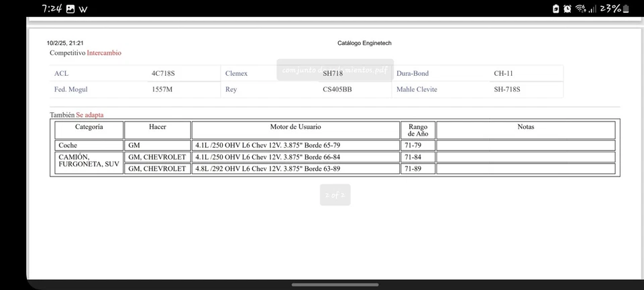This screenshot has height=290, width=644.
Task: Click the red 'Se adapta' link
Action: tap(89, 115)
